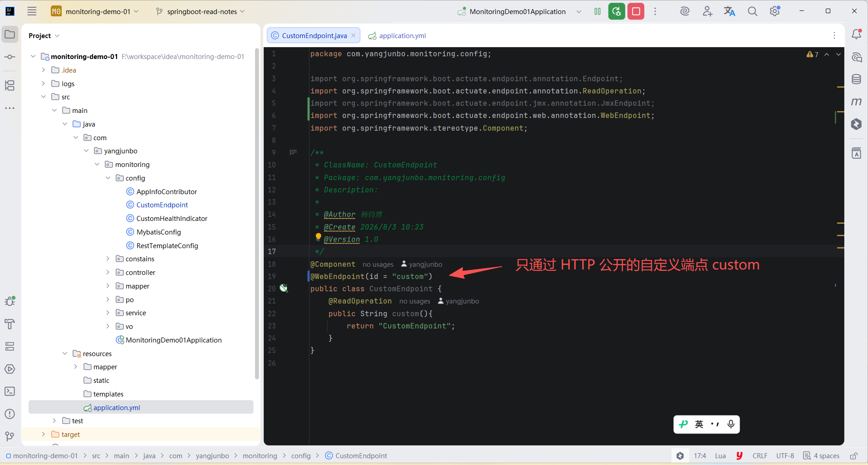Open editor tab options menu
Screen dimensions: 868x465
click(834, 35)
